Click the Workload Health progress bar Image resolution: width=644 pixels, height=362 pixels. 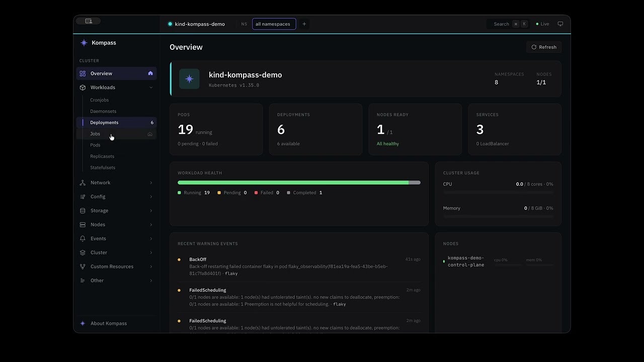[299, 183]
